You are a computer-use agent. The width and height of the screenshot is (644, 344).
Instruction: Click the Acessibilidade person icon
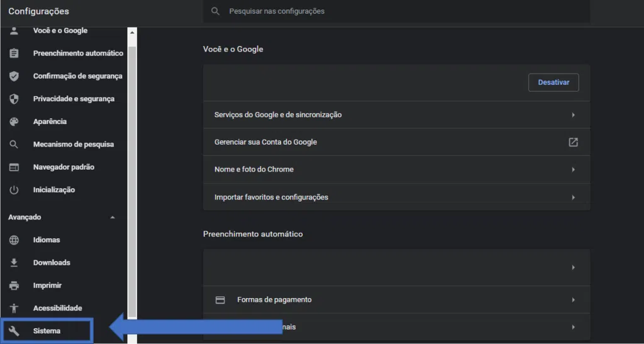click(x=14, y=308)
